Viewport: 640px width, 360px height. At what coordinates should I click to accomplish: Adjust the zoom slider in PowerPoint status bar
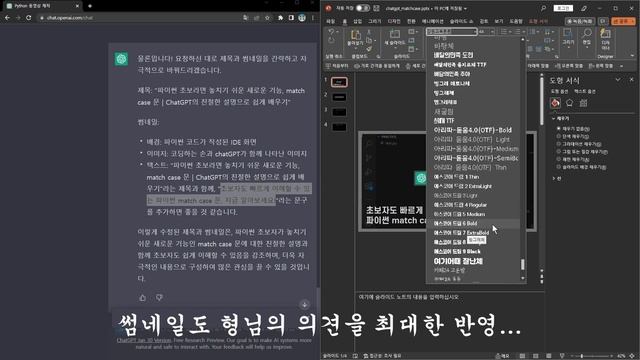581,356
